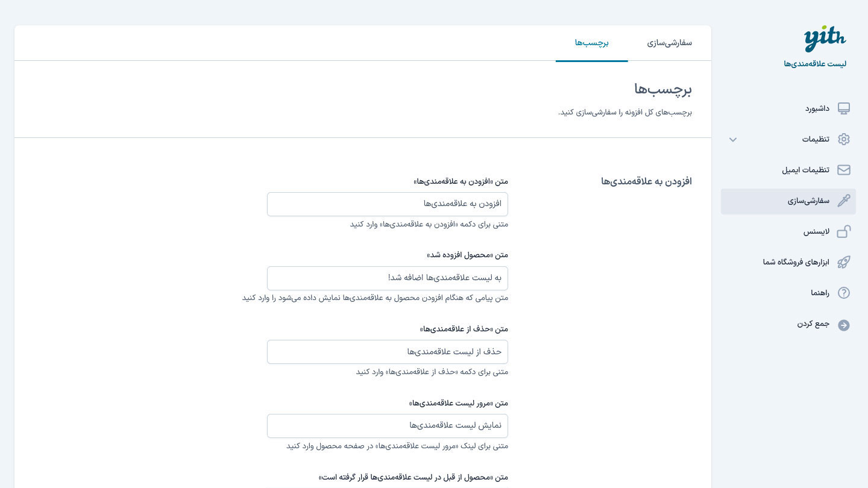Click the settings gear icon
The width and height of the screenshot is (868, 488).
point(844,139)
